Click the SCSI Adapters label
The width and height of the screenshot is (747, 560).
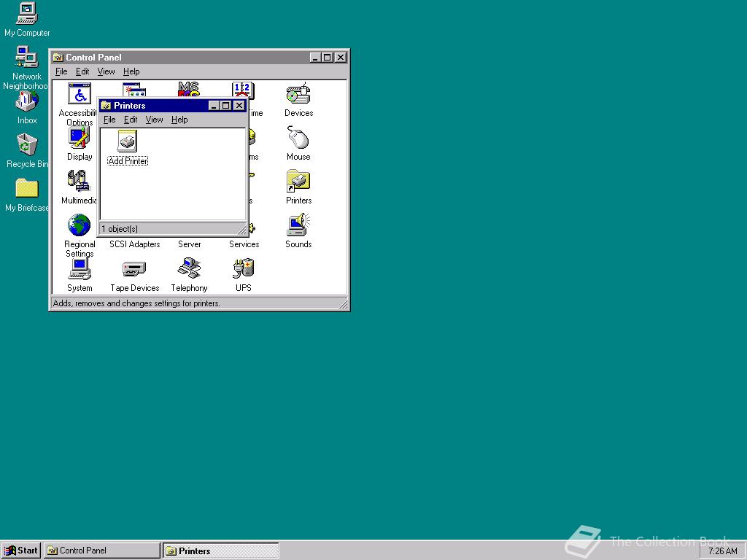coord(135,244)
